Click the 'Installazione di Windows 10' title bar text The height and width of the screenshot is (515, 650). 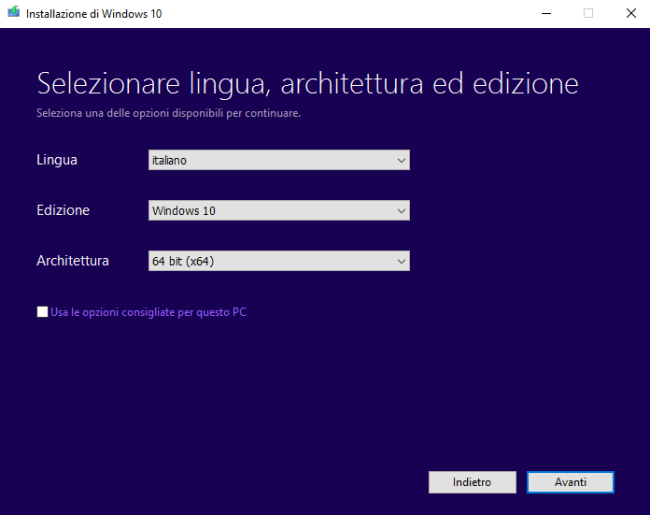[x=94, y=14]
